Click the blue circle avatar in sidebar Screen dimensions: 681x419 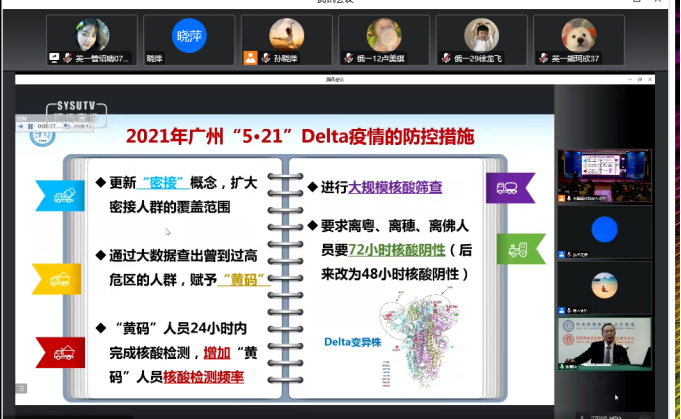click(604, 231)
